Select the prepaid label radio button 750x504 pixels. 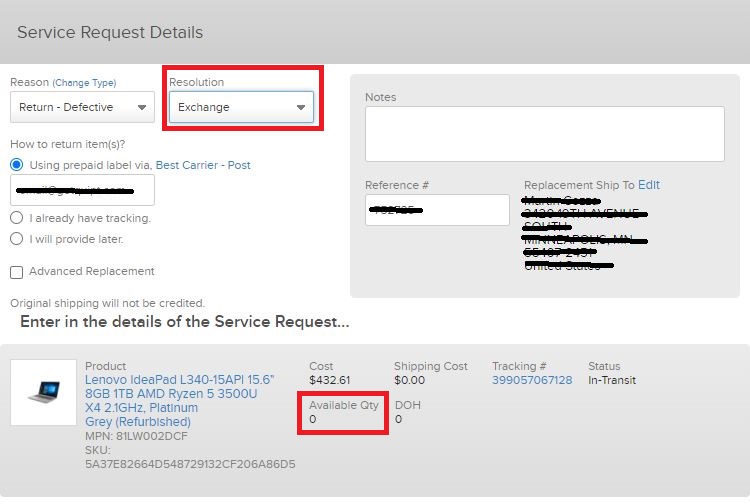pos(16,165)
